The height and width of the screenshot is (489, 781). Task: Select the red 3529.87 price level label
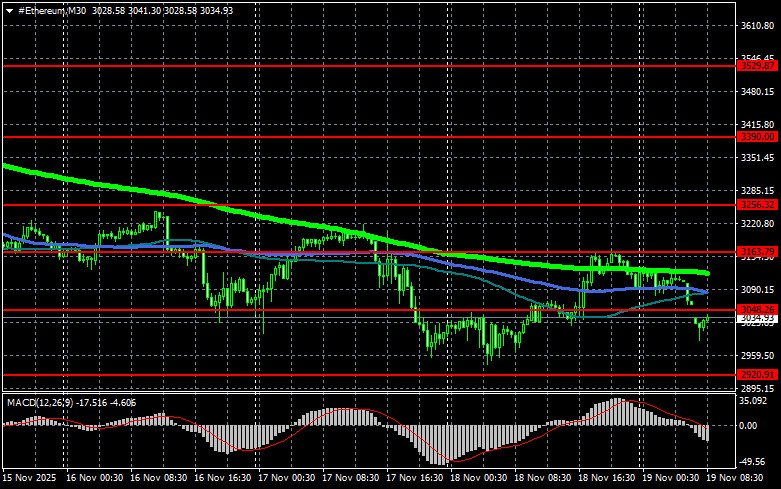757,65
